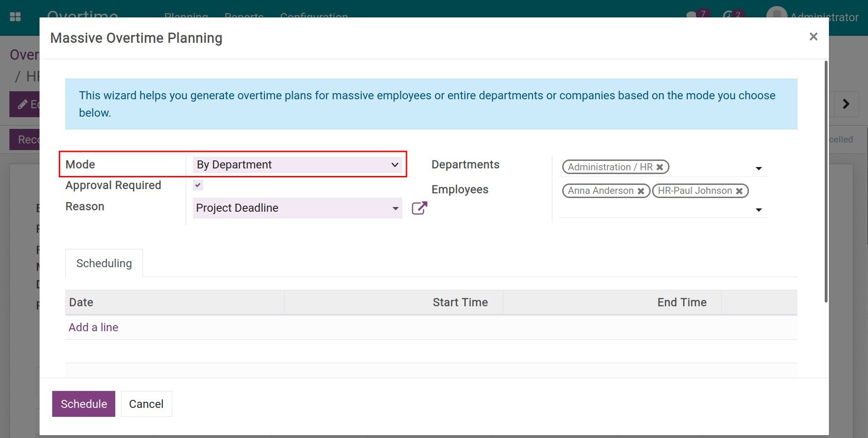Close the Massive Overtime Planning dialog
The height and width of the screenshot is (438, 868).
click(x=813, y=37)
